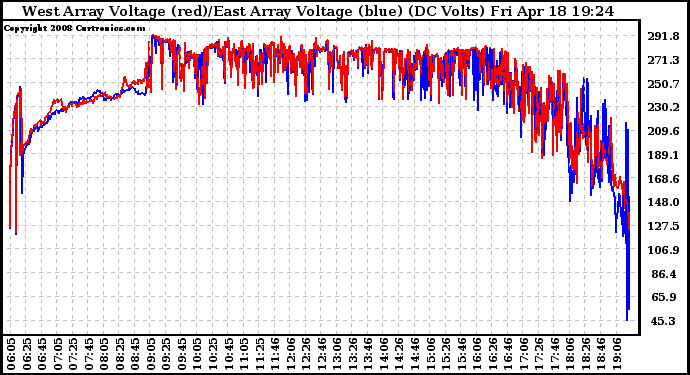Viewport: 690px width, 375px height.
Task: Click the 15:06 time axis label
Action: pyautogui.click(x=430, y=354)
